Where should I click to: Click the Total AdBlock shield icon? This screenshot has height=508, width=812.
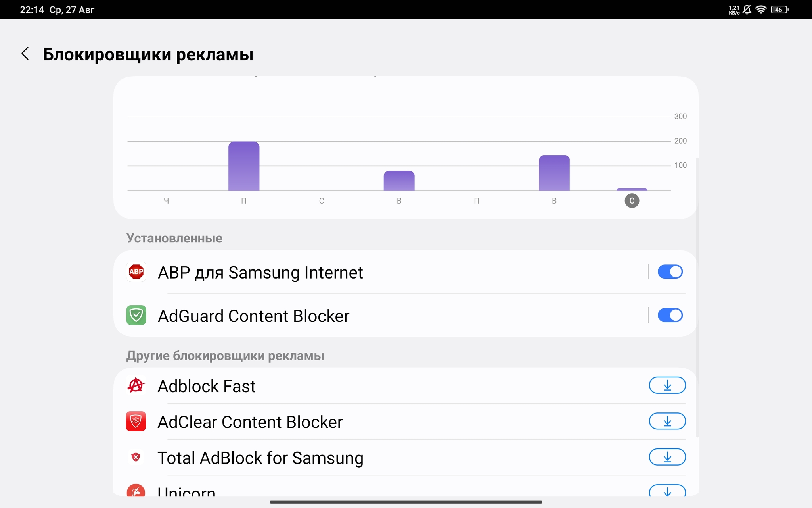(136, 457)
